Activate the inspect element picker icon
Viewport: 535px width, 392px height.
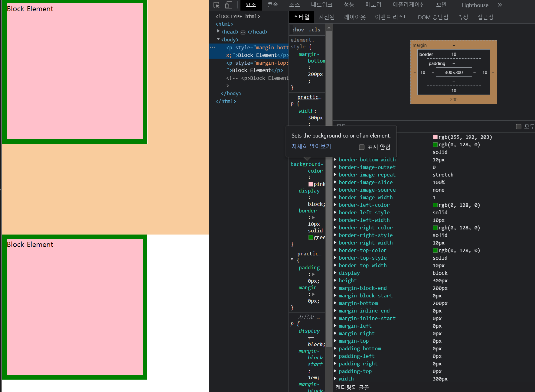click(217, 5)
